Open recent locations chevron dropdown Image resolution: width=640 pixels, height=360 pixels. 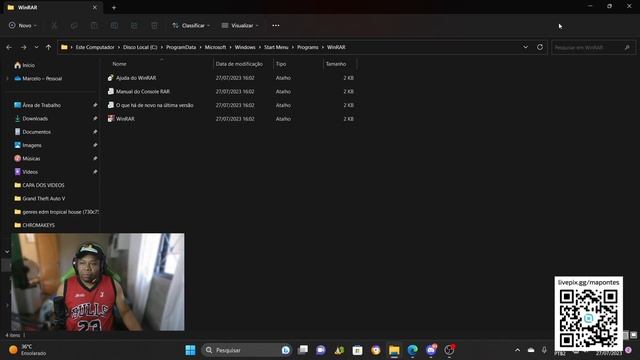tap(36, 47)
